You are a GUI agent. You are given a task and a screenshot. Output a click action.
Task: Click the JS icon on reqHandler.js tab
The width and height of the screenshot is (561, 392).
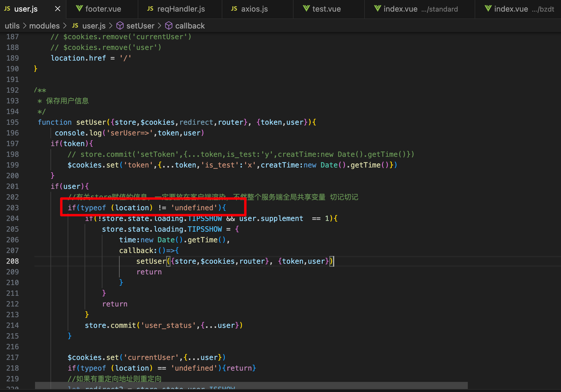150,9
